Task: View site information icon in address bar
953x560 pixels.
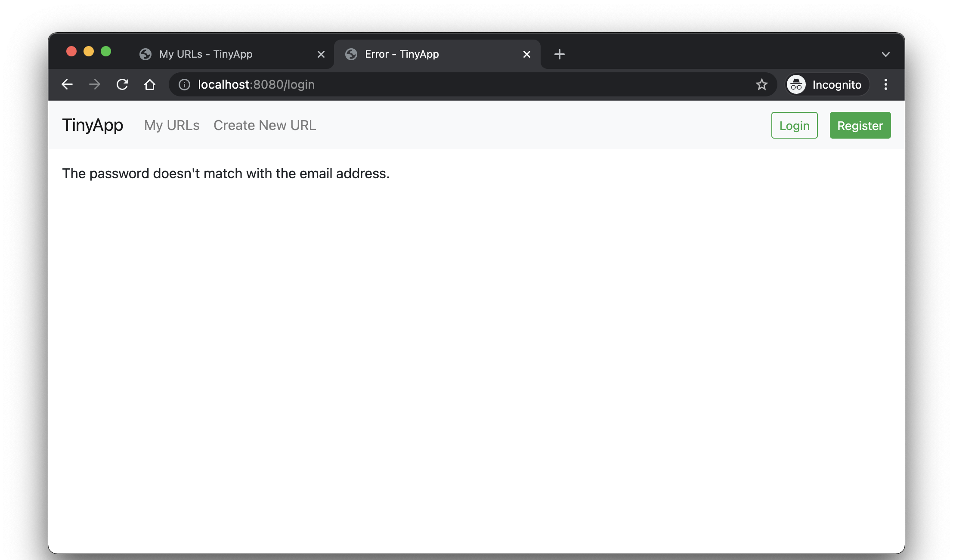Action: [x=184, y=85]
